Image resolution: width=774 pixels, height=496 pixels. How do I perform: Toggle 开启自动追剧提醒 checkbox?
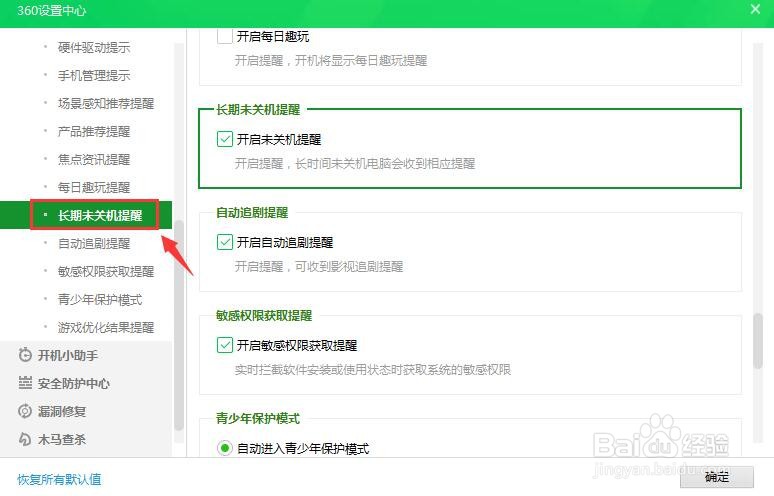click(225, 242)
